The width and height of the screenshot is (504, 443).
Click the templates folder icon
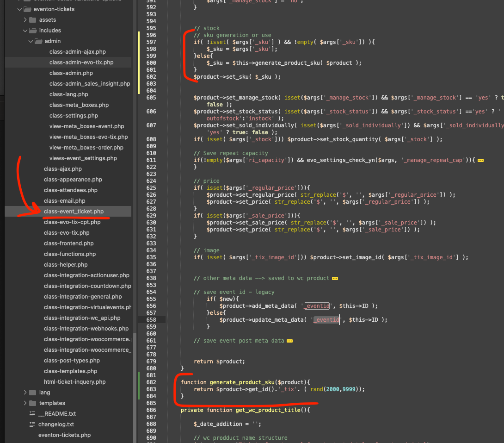[x=32, y=403]
